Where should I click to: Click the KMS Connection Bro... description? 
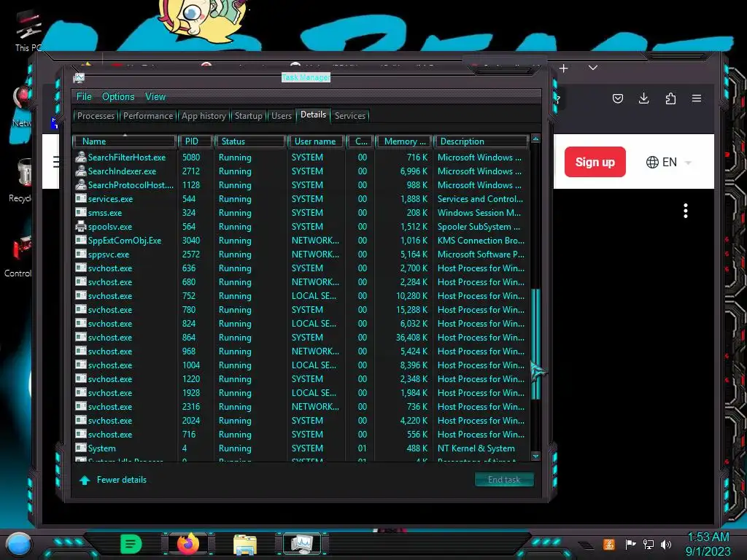(481, 241)
